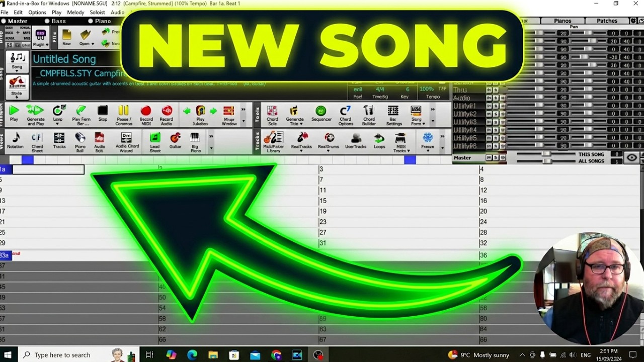Click Generate and Play icon
Image resolution: width=644 pixels, height=362 pixels.
pyautogui.click(x=35, y=114)
